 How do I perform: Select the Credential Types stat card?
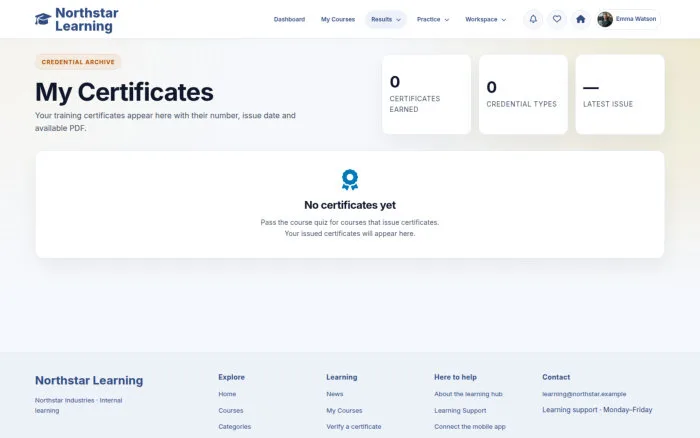coord(523,94)
